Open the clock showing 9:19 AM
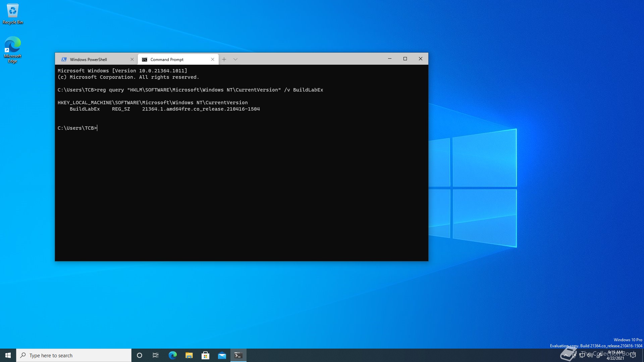The width and height of the screenshot is (644, 362). pos(615,355)
